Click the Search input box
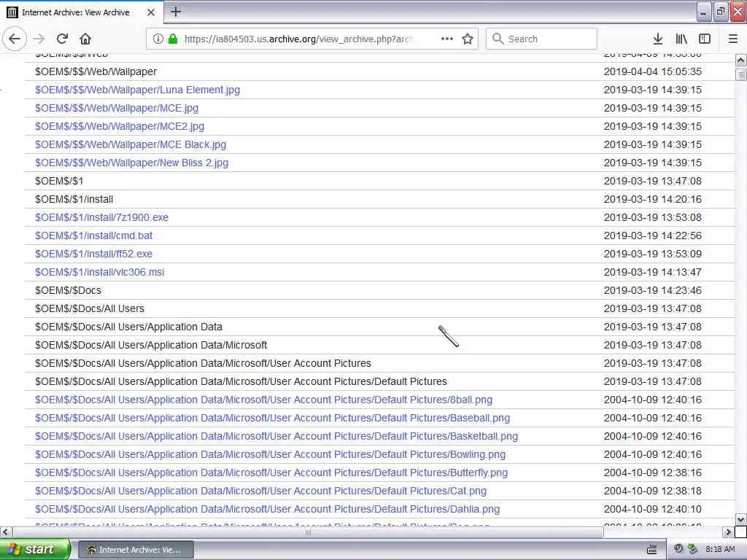 point(542,39)
